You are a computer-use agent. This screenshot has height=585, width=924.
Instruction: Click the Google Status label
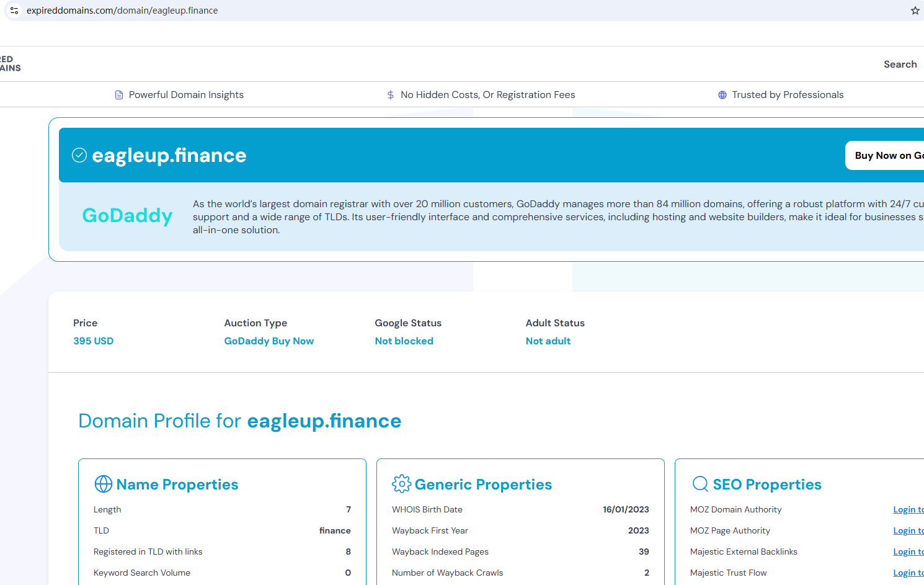point(408,323)
